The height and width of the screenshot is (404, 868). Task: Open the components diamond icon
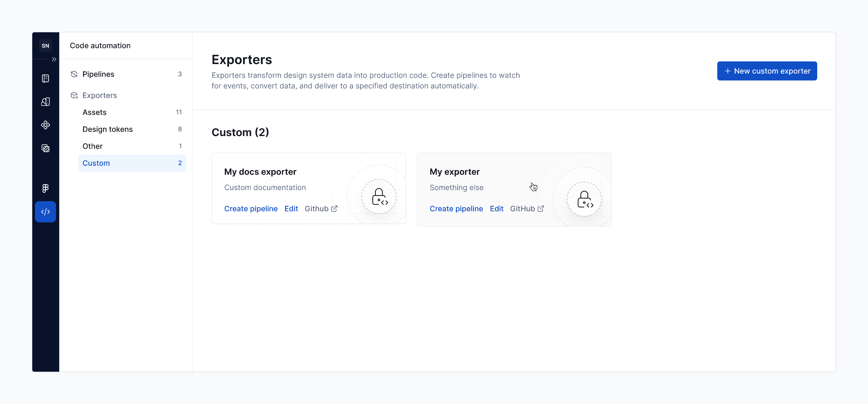[45, 125]
